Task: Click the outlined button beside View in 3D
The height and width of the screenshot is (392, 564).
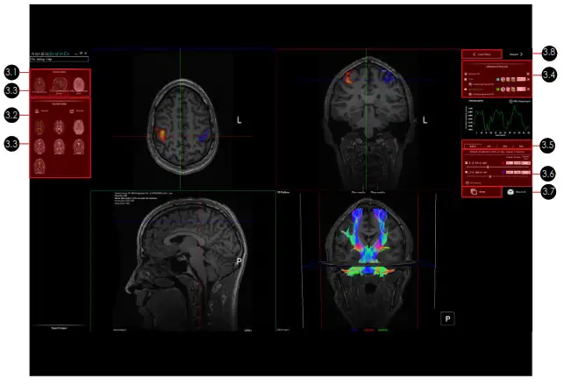Action: (482, 192)
